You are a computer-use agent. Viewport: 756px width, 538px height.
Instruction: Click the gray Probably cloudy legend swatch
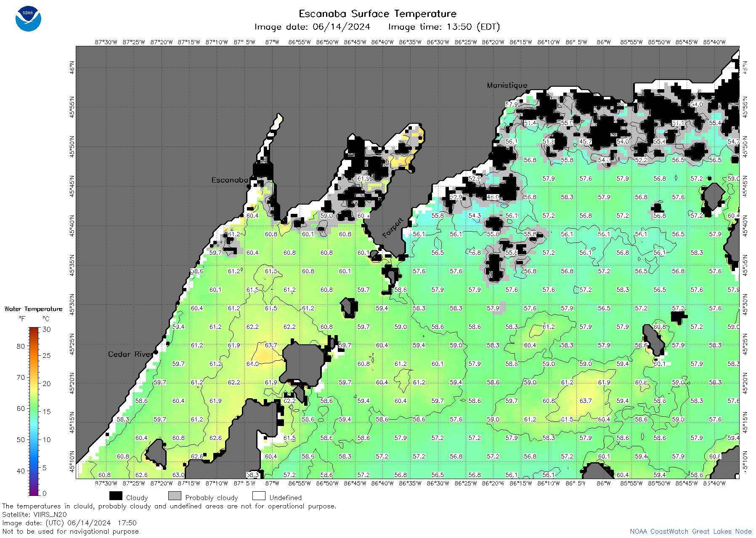(175, 496)
